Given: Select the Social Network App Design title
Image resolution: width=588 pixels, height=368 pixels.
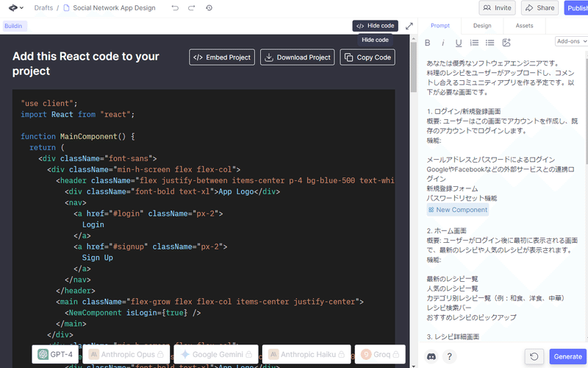Looking at the screenshot, I should (114, 8).
